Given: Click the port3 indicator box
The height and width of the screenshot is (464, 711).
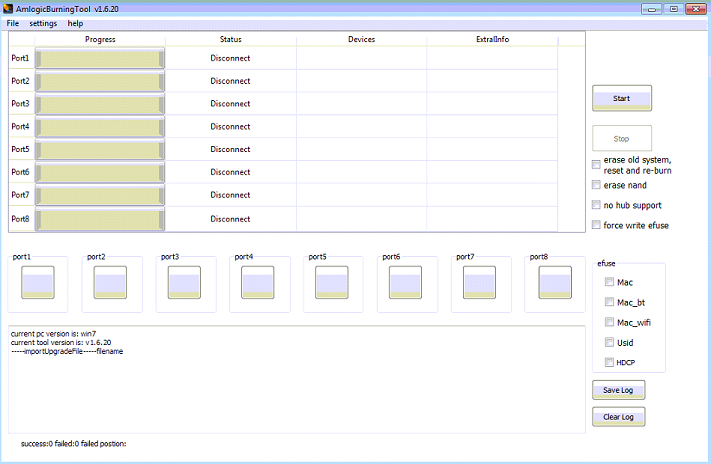Looking at the screenshot, I should pos(184,282).
